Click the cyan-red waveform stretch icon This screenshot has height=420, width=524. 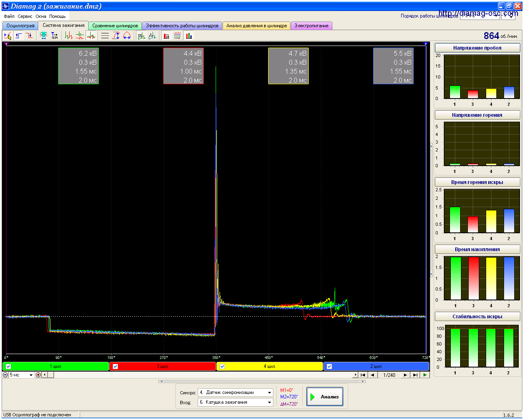click(x=44, y=36)
